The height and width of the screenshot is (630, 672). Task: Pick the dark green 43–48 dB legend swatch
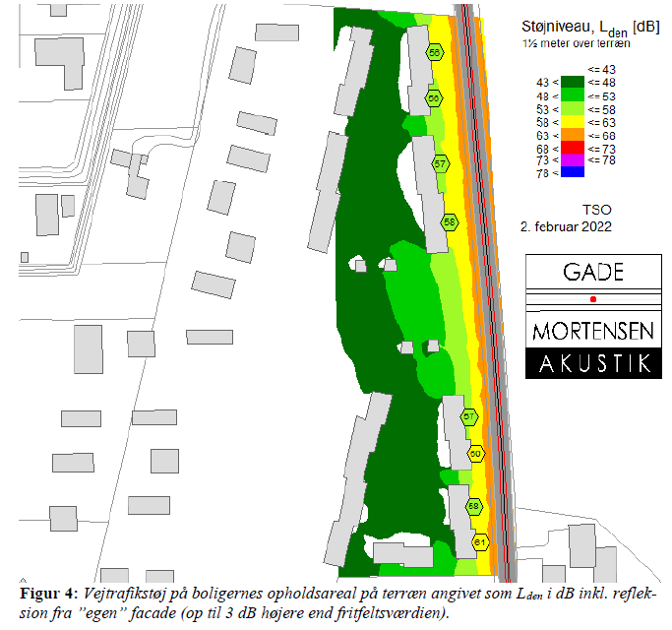click(x=573, y=82)
